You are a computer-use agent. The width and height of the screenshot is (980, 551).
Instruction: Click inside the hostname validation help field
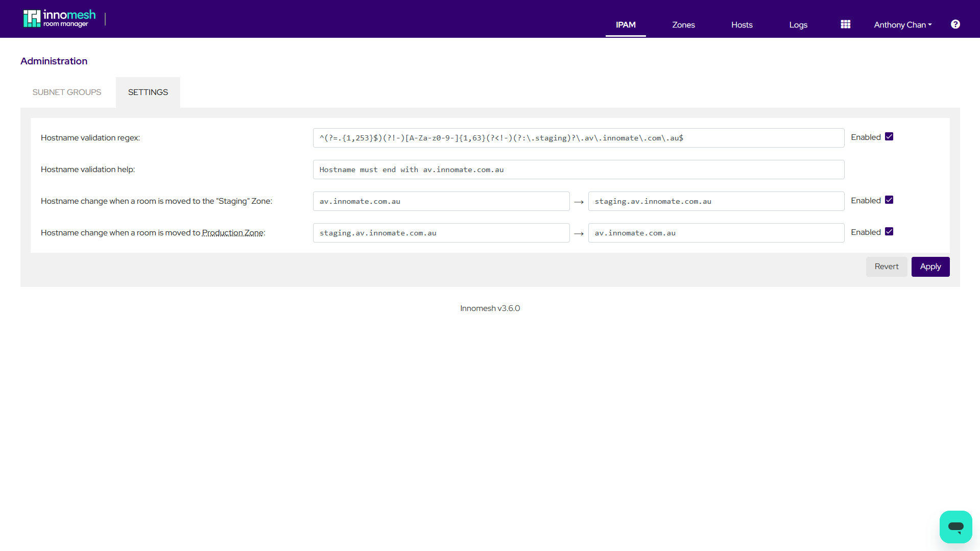coord(578,170)
